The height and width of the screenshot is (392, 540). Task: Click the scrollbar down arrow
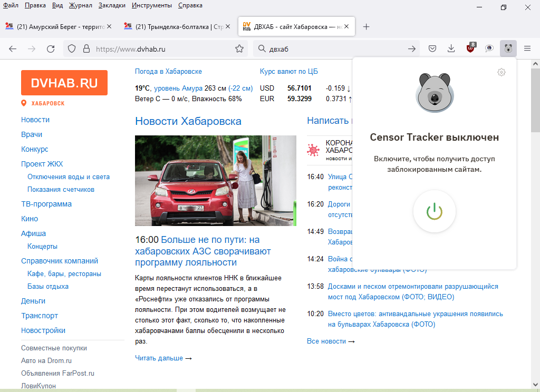535,385
